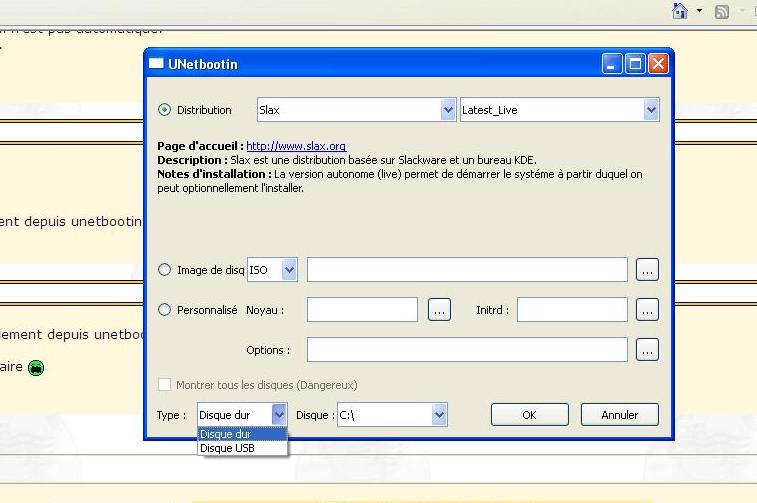Enable Montrer tous les disques checkbox
The image size is (757, 503).
(165, 385)
